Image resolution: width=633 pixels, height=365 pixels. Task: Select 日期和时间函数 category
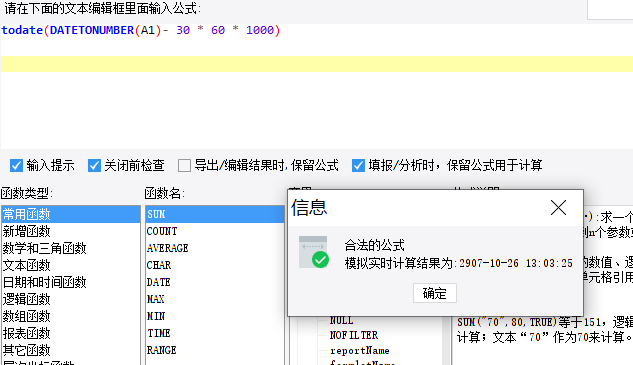pyautogui.click(x=71, y=282)
